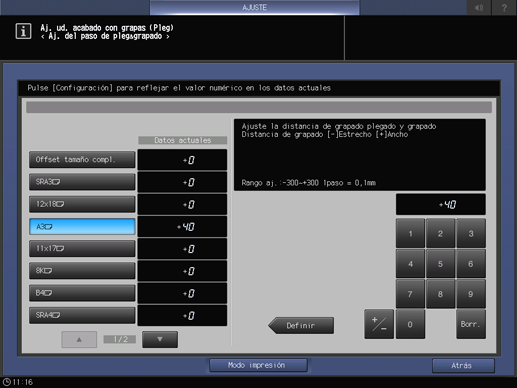Click B4 current data value +0

pos(182,293)
